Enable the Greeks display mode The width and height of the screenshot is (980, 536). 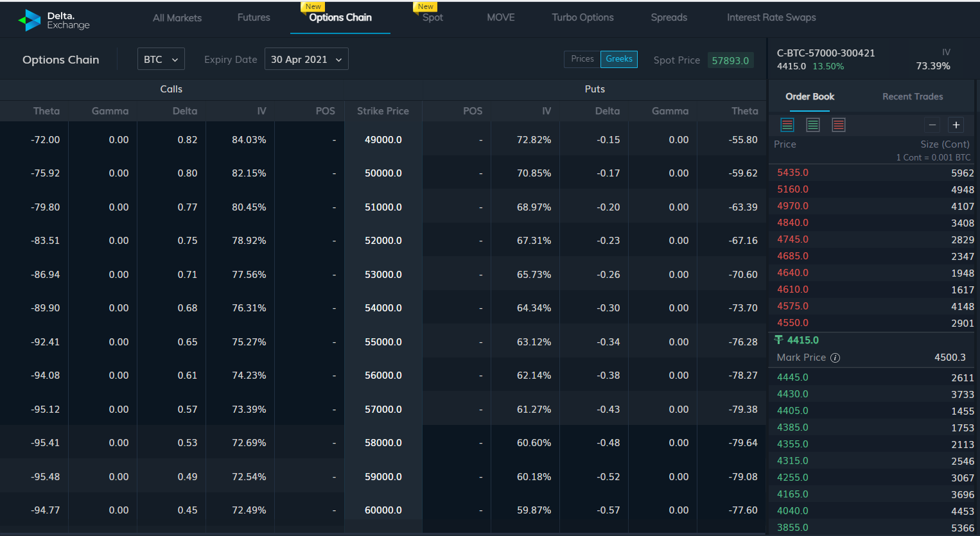[x=618, y=58]
